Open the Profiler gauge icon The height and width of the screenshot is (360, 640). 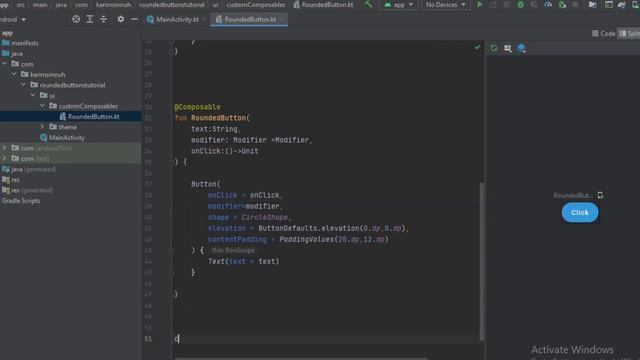coord(548,4)
